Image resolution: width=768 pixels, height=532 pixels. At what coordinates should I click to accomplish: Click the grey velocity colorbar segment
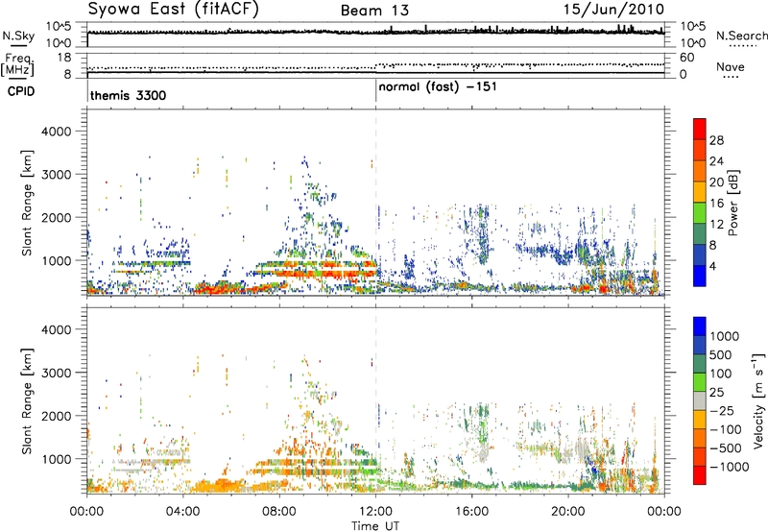pos(700,400)
